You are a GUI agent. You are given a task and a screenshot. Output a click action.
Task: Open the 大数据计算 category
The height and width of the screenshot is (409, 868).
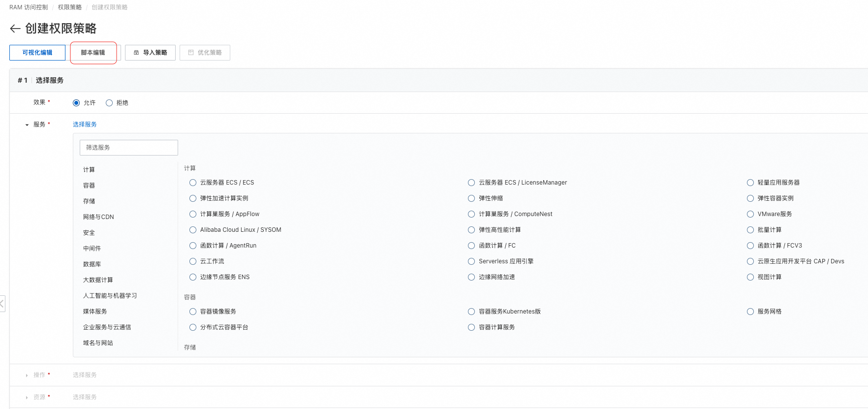pyautogui.click(x=98, y=280)
